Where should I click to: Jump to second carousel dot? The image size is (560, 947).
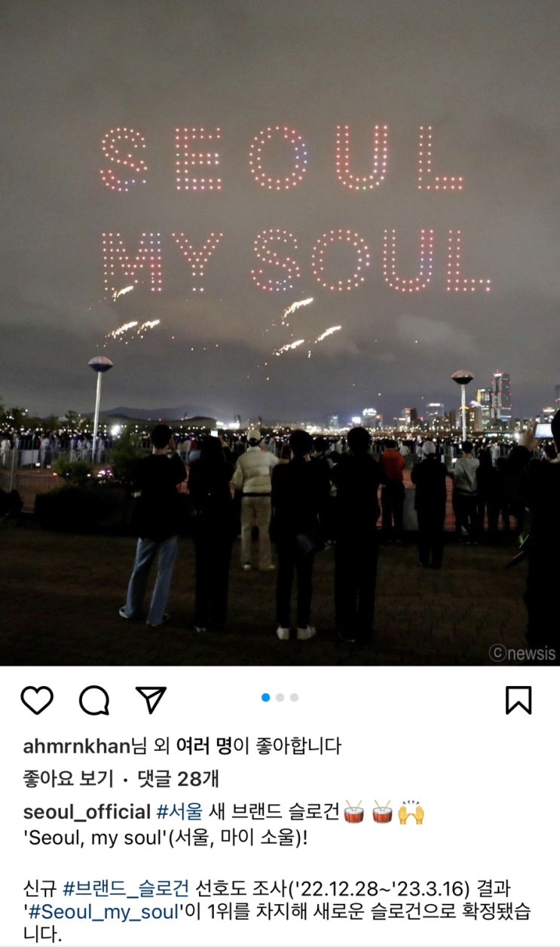click(280, 697)
